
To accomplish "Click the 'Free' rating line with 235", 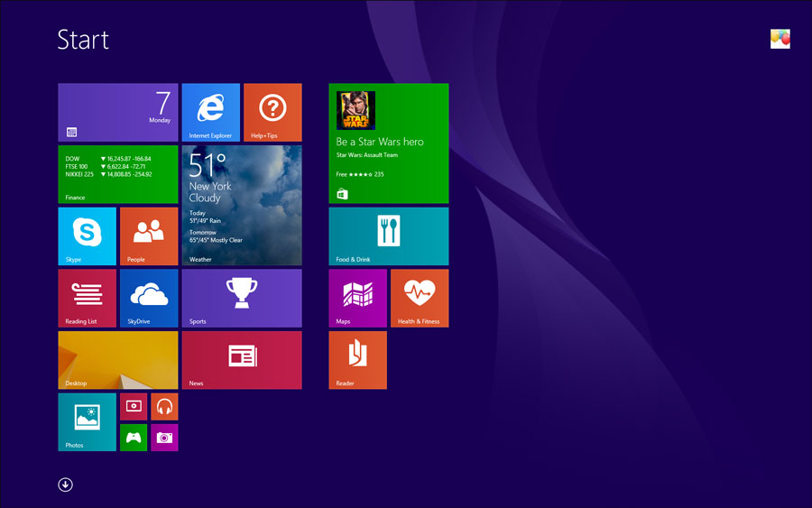I will click(360, 174).
